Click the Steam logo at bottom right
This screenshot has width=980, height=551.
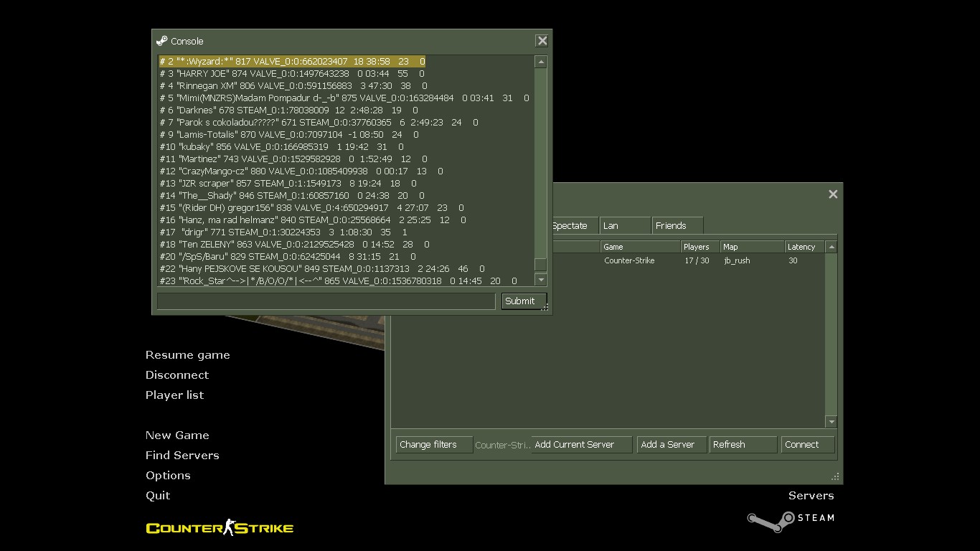tap(791, 522)
